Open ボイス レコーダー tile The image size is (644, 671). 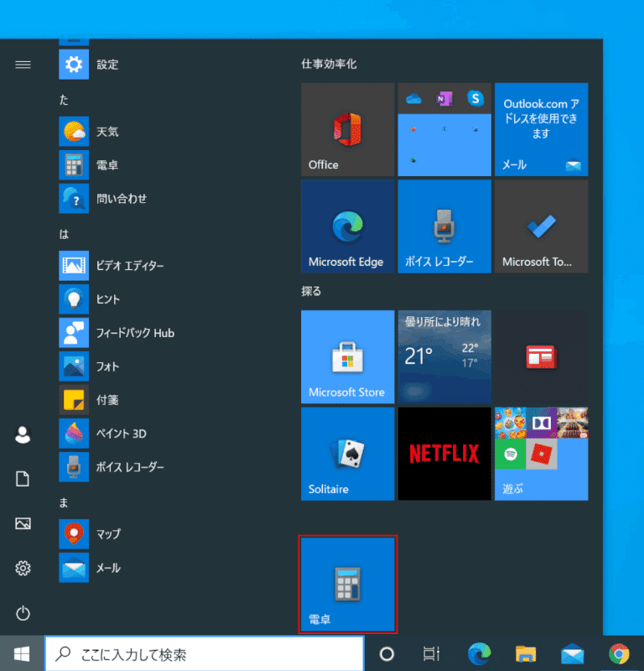point(444,226)
